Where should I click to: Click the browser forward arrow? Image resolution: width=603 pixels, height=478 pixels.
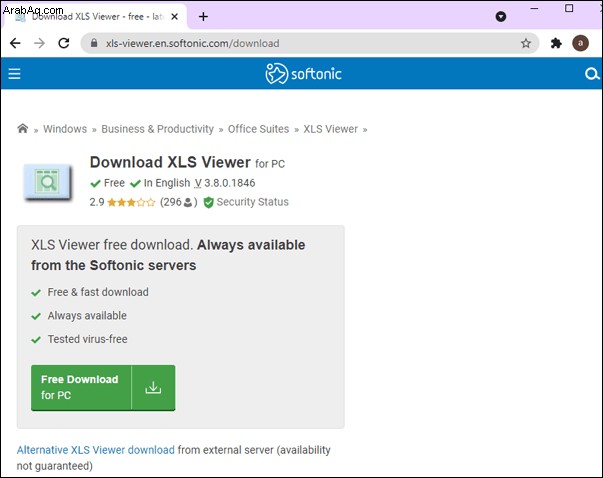[x=39, y=43]
